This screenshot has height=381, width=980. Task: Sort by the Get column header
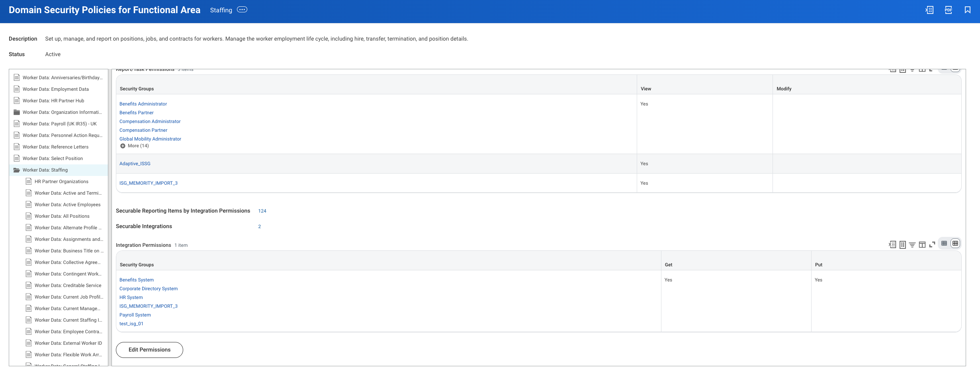[669, 265]
